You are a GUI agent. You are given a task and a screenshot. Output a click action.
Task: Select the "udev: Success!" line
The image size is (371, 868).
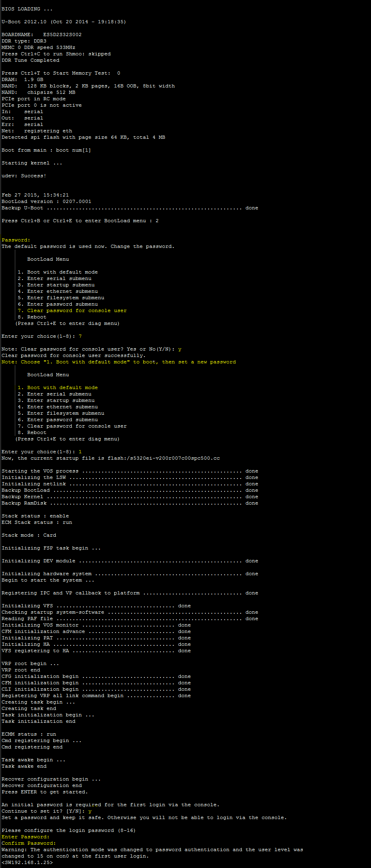point(24,176)
